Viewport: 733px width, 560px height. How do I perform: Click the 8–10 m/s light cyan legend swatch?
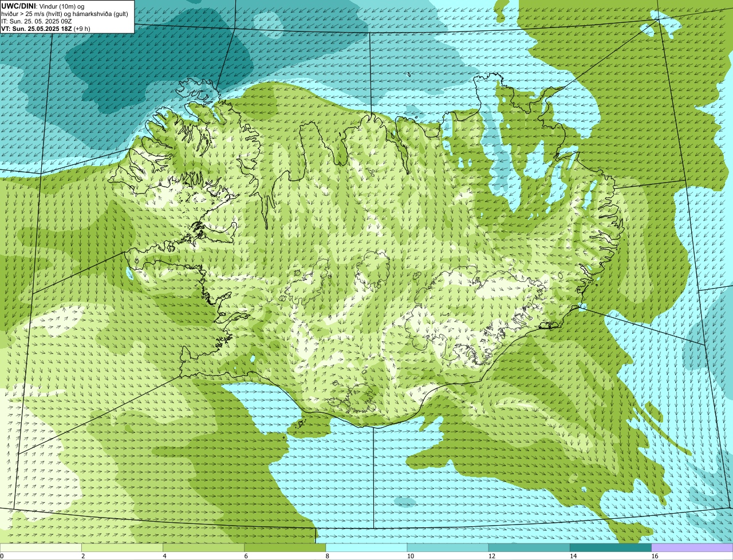click(x=366, y=548)
